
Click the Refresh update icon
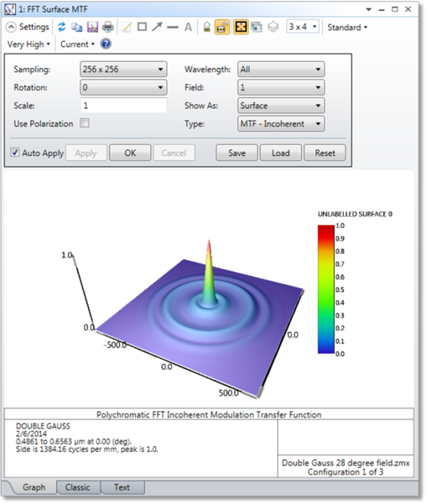point(61,27)
